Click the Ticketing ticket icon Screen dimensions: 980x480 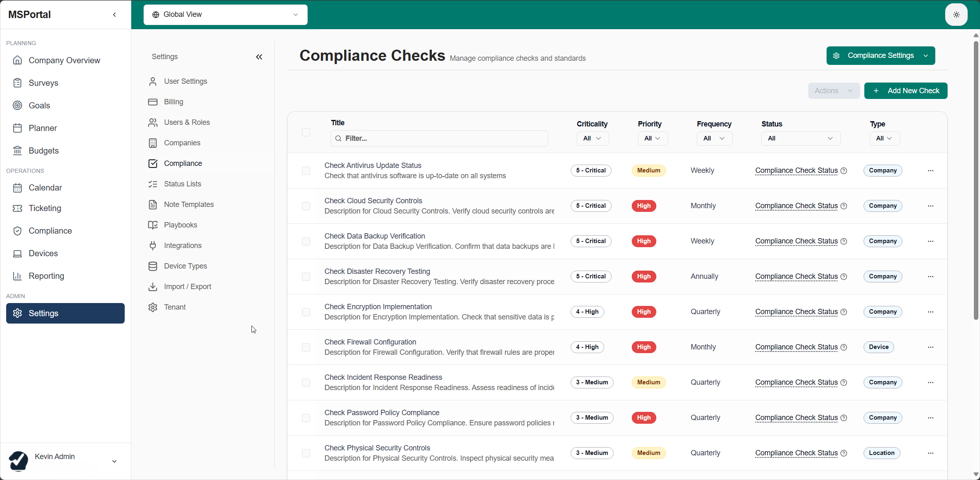click(x=17, y=208)
